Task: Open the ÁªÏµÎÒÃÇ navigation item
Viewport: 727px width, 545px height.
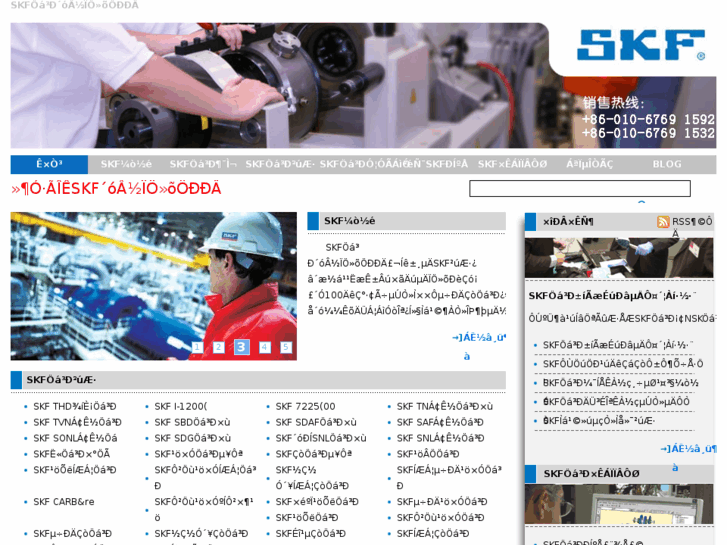Action: click(x=589, y=164)
